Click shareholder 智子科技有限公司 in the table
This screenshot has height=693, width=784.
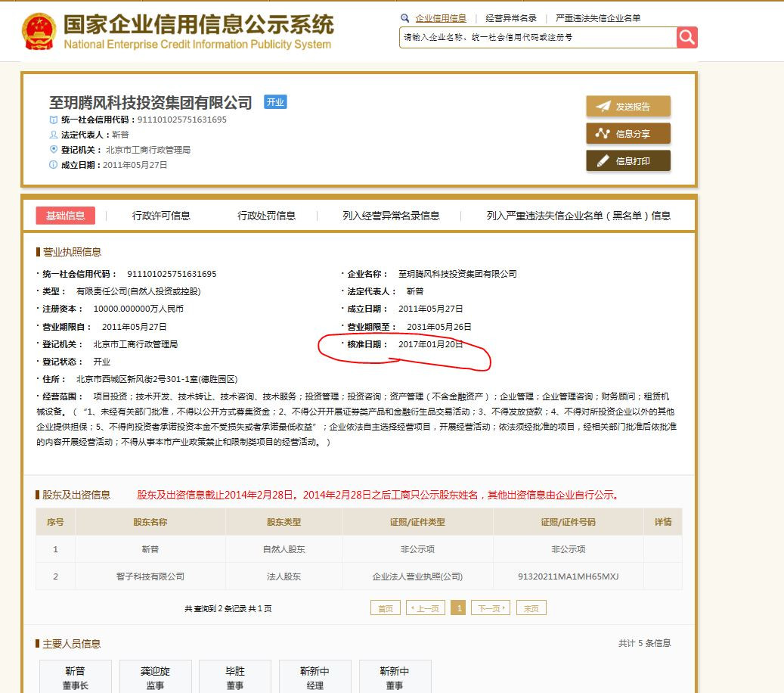pos(150,576)
